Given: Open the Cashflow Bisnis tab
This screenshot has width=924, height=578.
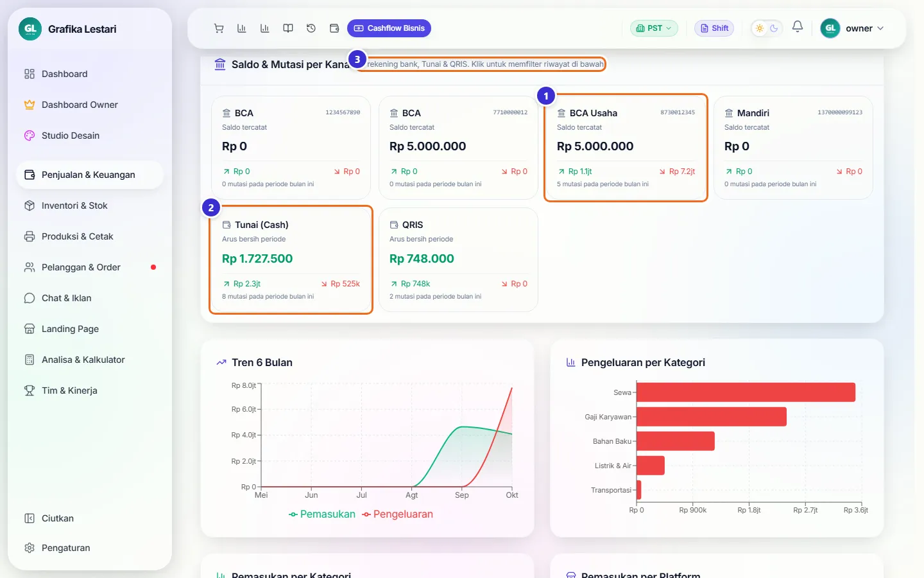Looking at the screenshot, I should [x=389, y=28].
